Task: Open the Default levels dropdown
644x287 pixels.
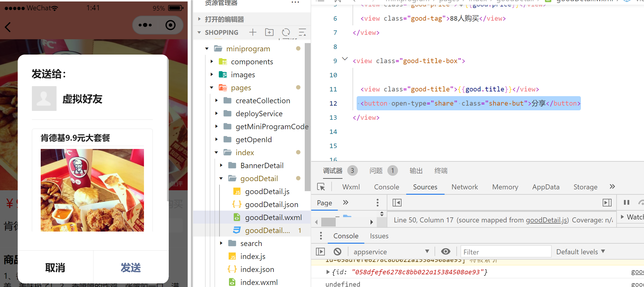Action: pos(580,252)
